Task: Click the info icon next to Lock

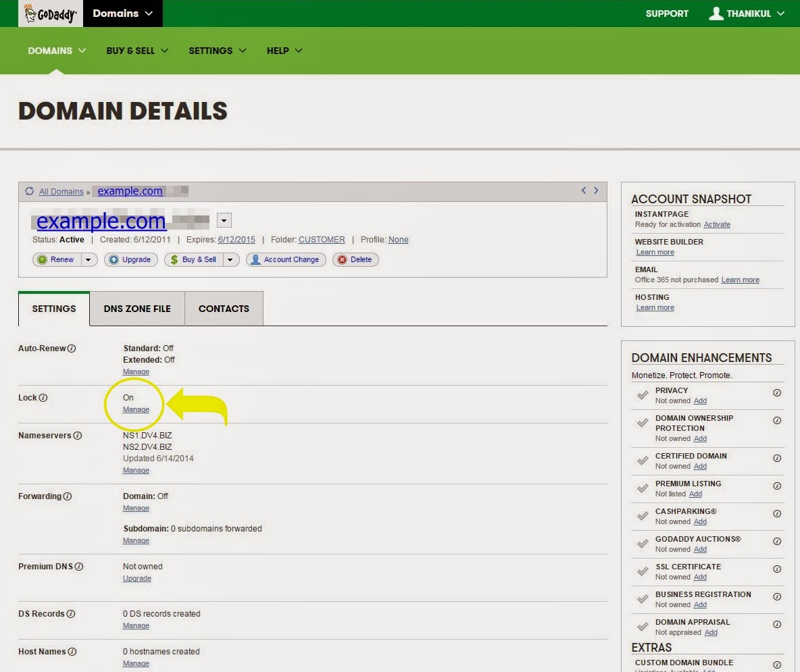Action: [43, 398]
